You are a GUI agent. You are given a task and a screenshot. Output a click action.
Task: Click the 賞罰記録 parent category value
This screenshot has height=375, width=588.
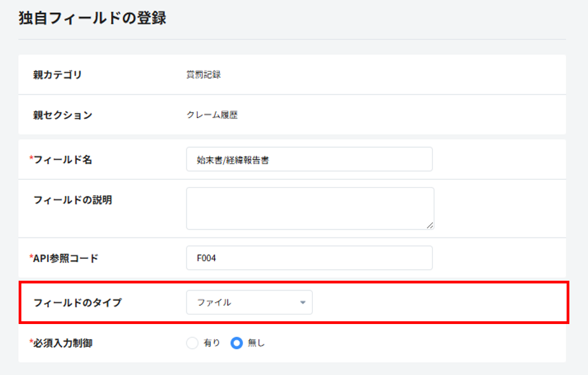coord(203,75)
